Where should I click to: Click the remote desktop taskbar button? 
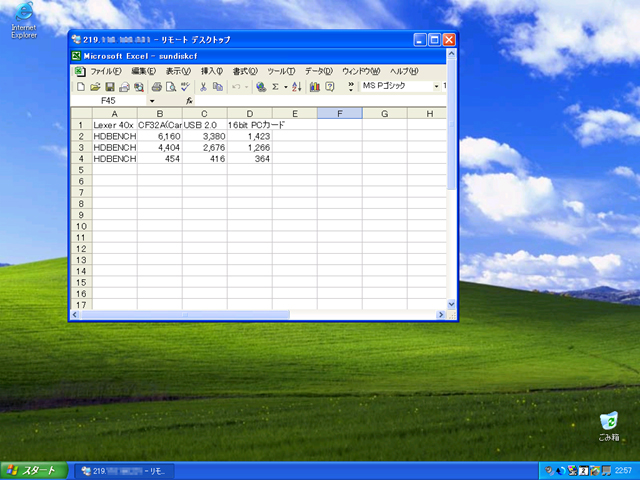pos(125,470)
